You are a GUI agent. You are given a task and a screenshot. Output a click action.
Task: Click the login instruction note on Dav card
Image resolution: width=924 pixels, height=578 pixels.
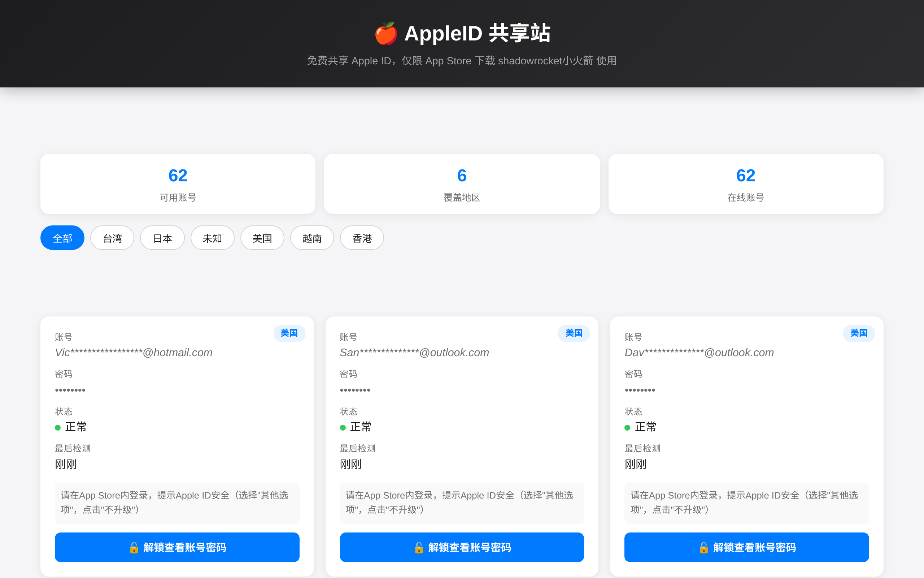(746, 503)
